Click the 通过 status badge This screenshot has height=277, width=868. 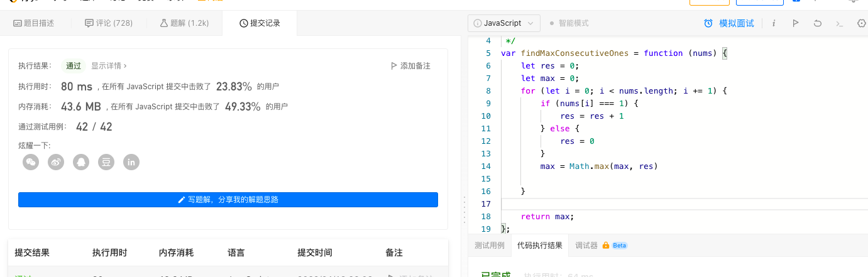pos(74,65)
